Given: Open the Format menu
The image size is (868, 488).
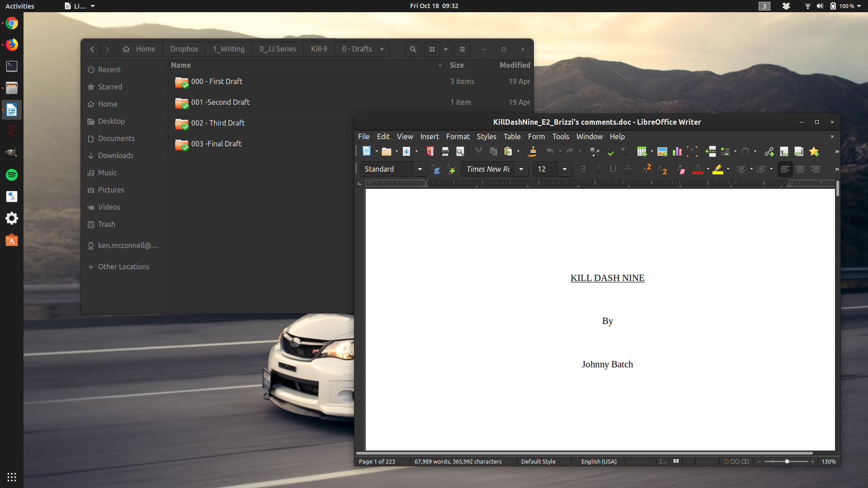Looking at the screenshot, I should pos(458,136).
